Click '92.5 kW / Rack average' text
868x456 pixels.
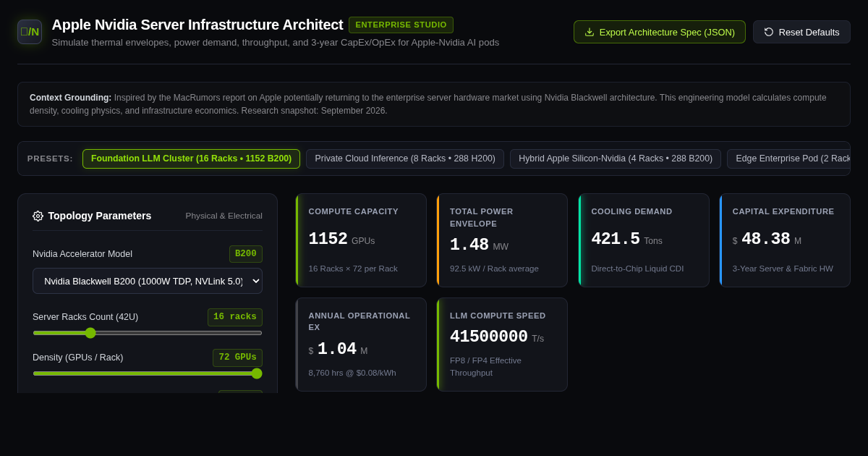[x=494, y=269]
